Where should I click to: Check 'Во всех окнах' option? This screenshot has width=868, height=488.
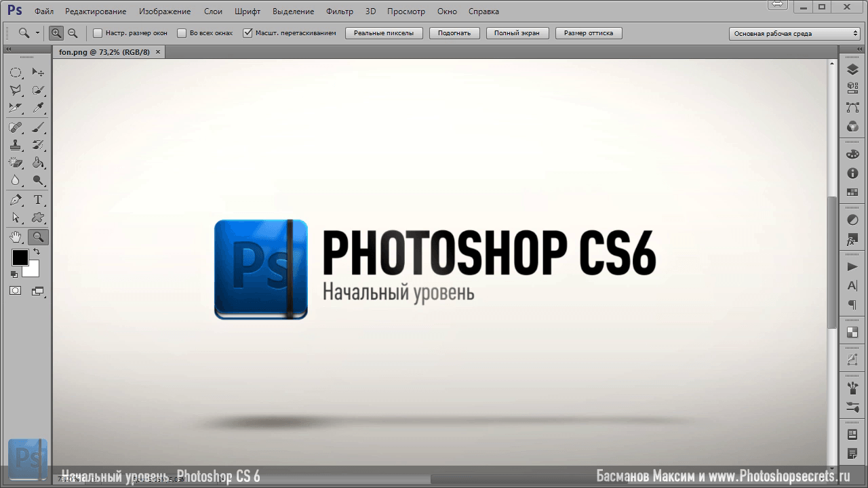click(x=182, y=33)
